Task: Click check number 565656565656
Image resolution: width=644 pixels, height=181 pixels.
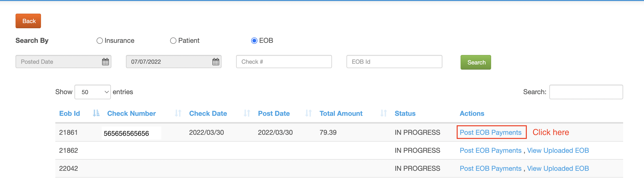Action: click(x=126, y=133)
